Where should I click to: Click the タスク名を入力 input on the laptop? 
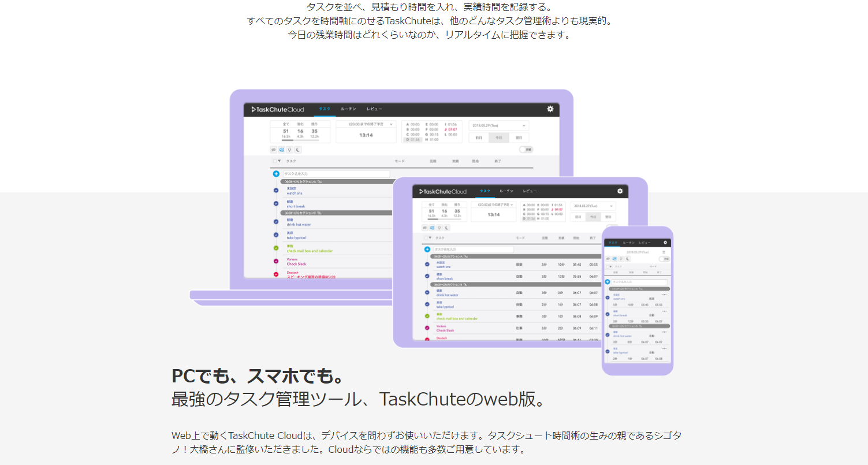(337, 173)
